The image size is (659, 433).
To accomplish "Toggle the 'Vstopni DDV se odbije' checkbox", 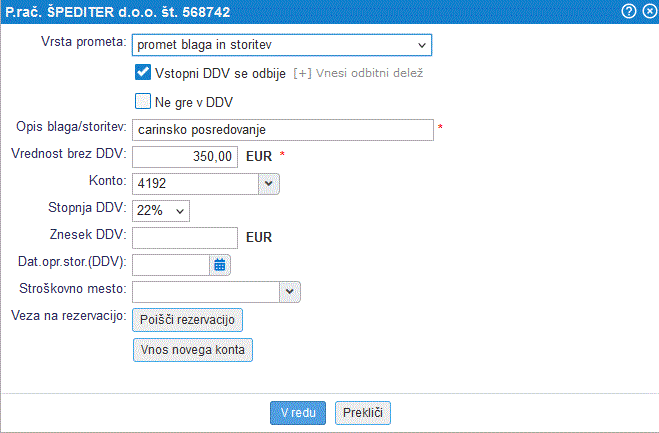I will point(143,72).
